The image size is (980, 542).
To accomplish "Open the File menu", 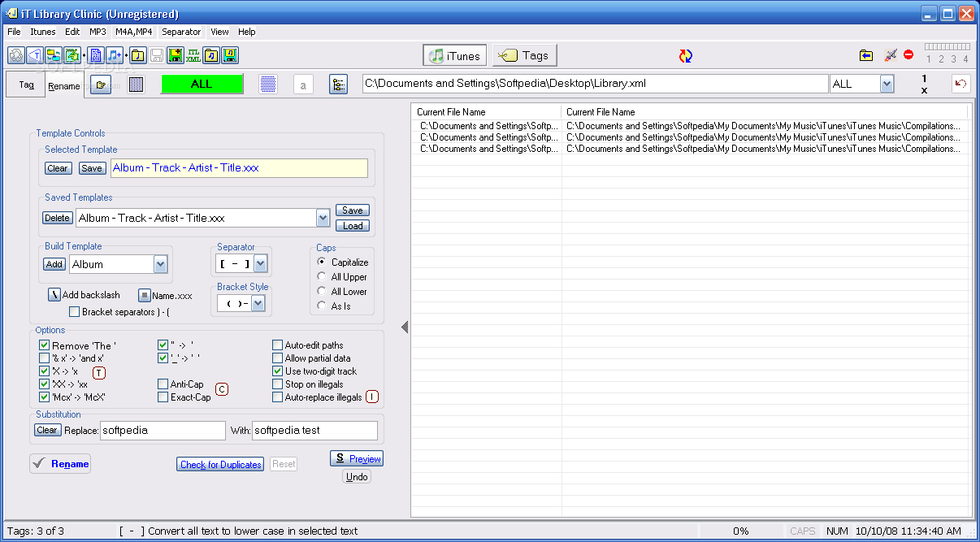I will 14,32.
